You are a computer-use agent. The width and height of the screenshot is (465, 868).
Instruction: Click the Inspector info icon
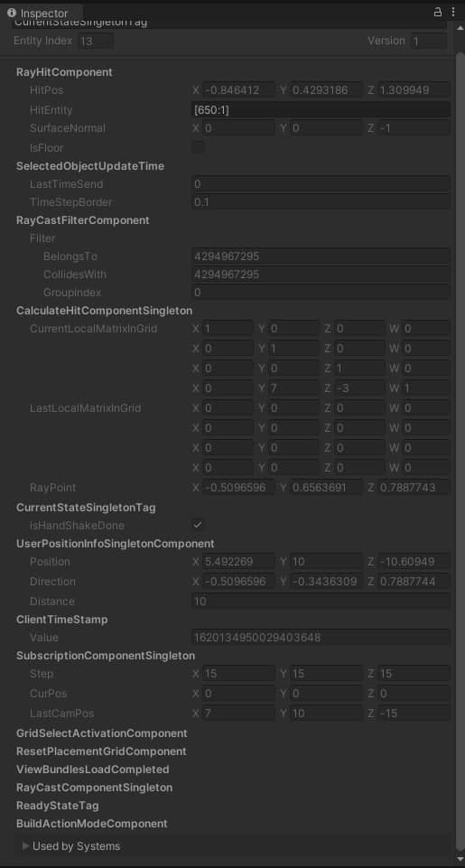tap(12, 13)
